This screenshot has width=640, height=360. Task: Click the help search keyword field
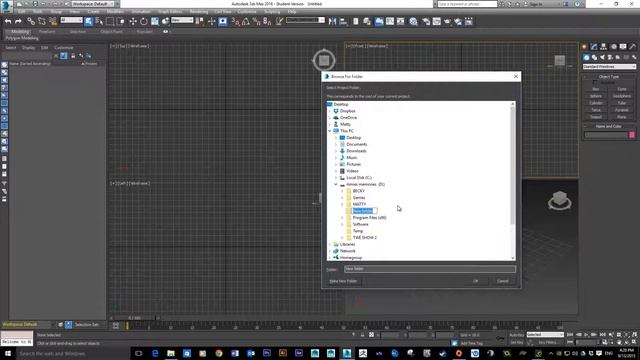(467, 4)
